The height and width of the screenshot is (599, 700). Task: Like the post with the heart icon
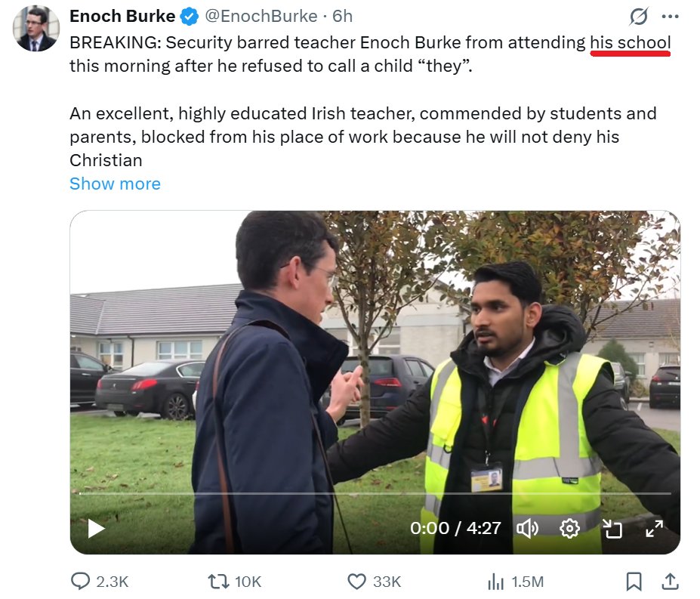pos(356,581)
